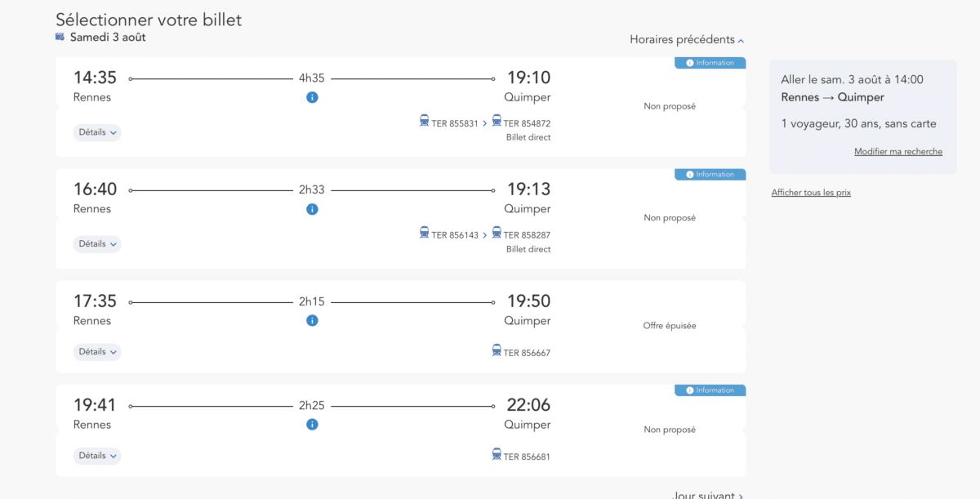
Task: Click train icon beside TER 855831
Action: (x=425, y=121)
